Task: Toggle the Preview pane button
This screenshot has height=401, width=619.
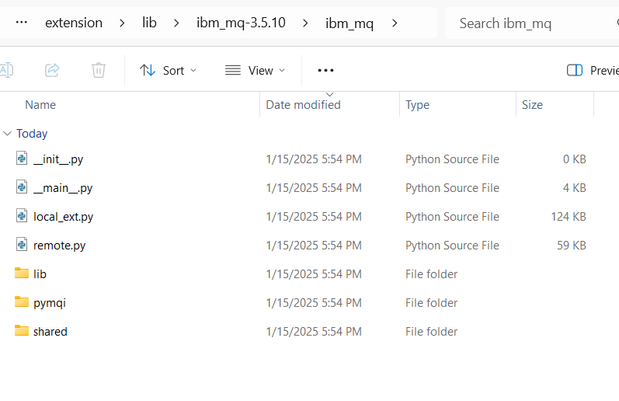Action: pos(592,70)
